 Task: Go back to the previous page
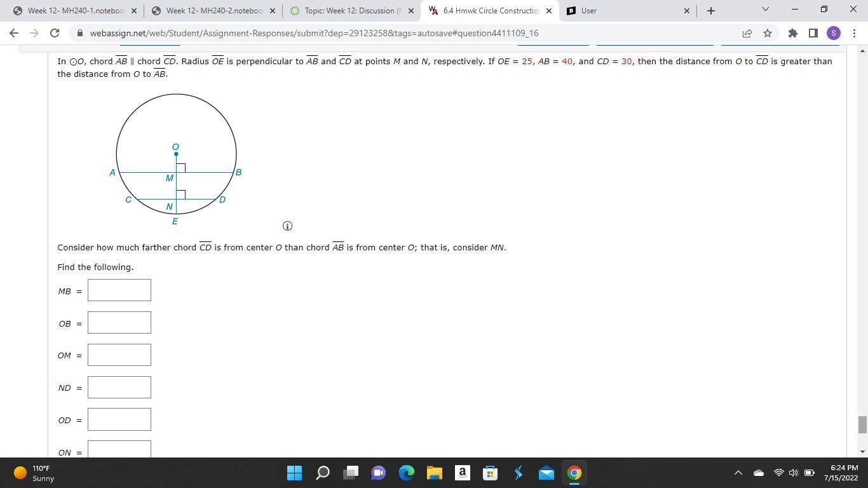click(x=14, y=33)
